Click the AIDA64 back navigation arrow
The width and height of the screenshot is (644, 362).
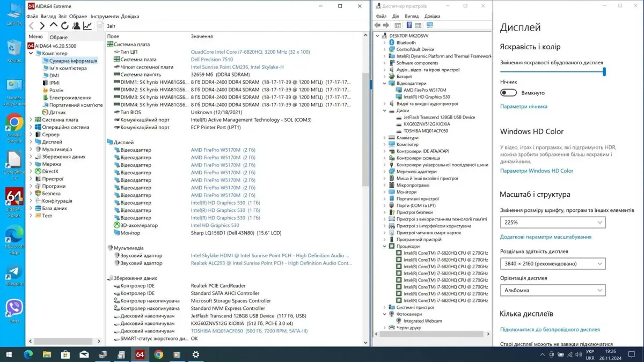click(32, 26)
